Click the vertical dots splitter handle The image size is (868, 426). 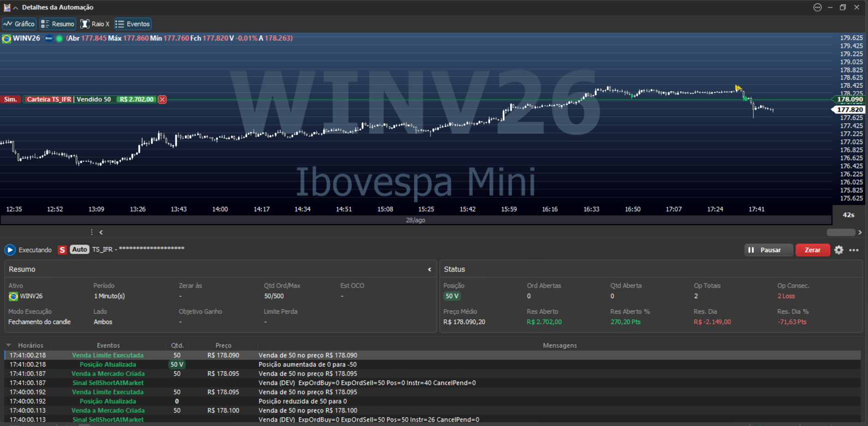pos(92,232)
